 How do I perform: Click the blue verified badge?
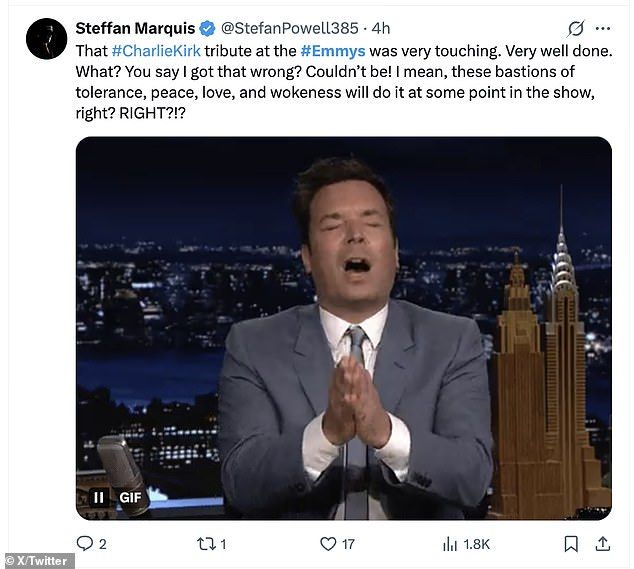click(x=206, y=28)
